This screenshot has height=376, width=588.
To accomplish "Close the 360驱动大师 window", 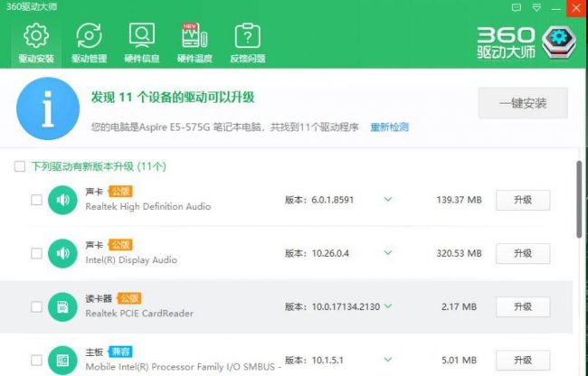I will 576,8.
